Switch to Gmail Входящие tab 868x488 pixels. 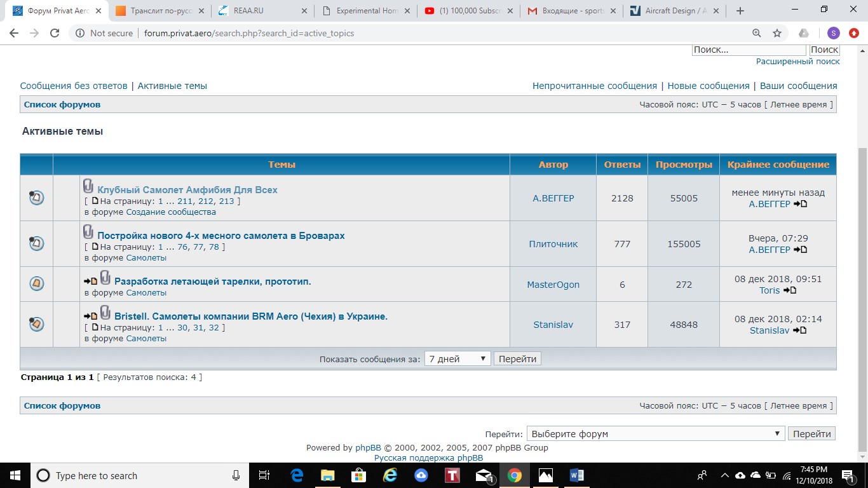572,11
